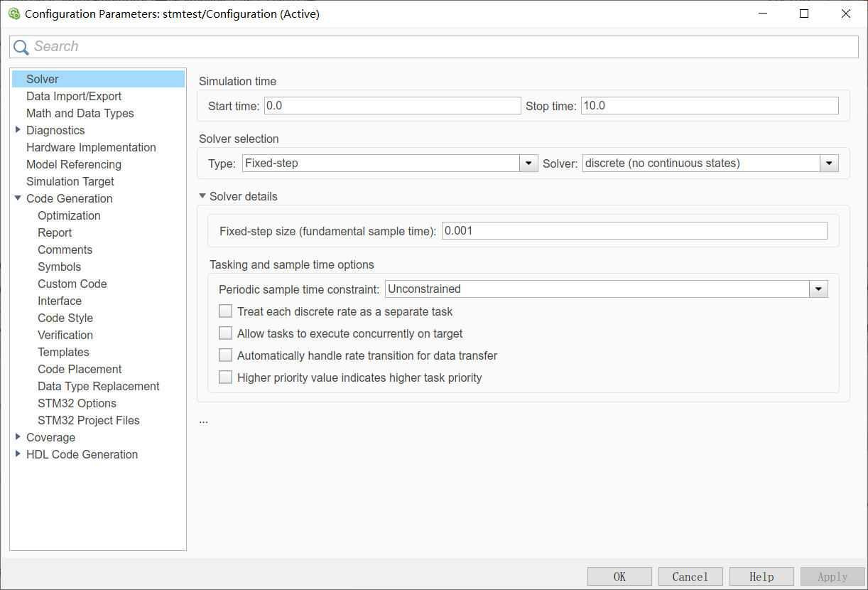Screen dimensions: 868x590
Task: Click the Fixed-step size input field
Action: (634, 230)
